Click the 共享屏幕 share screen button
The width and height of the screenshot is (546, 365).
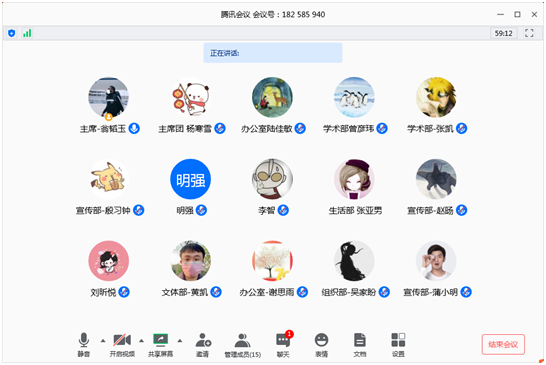(161, 345)
